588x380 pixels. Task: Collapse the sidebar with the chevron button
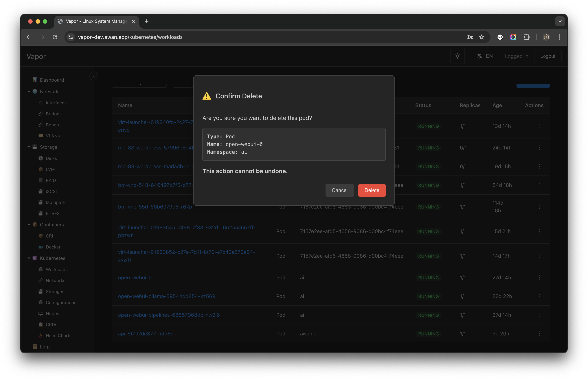(x=94, y=76)
